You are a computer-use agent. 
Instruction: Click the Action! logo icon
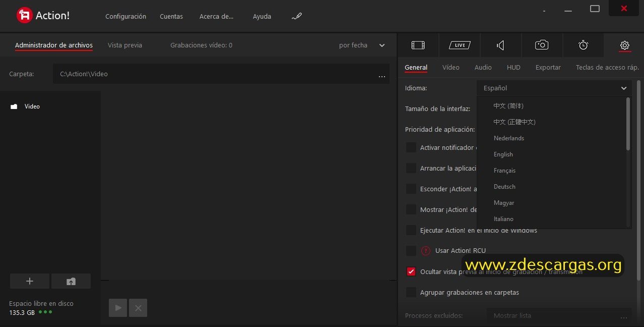click(x=24, y=16)
